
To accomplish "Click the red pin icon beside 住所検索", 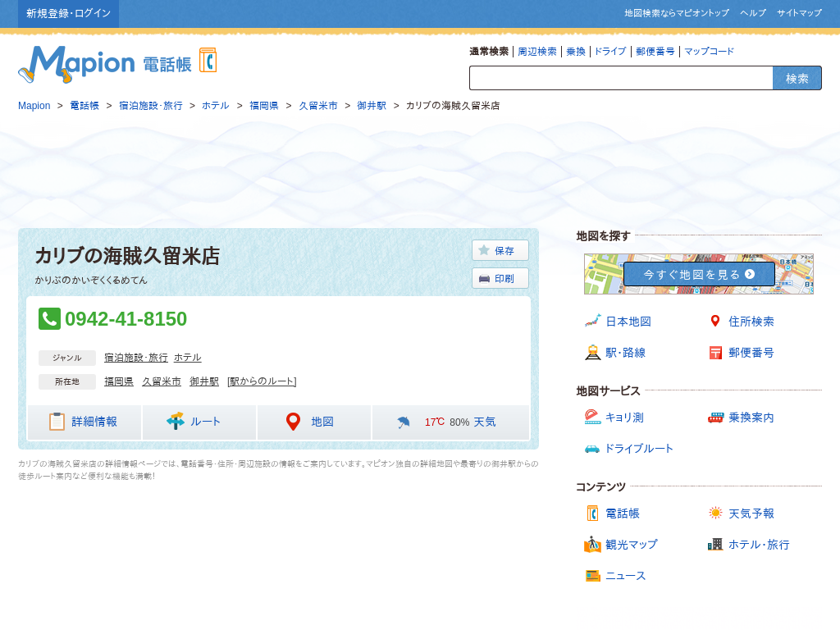I will [x=715, y=321].
